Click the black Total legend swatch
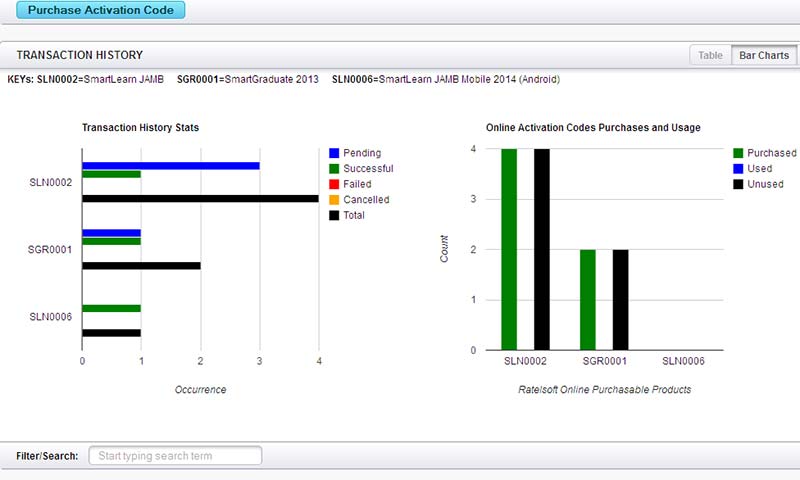Image resolution: width=800 pixels, height=480 pixels. pyautogui.click(x=335, y=215)
